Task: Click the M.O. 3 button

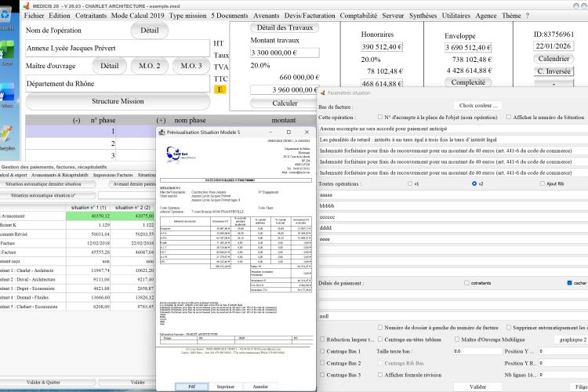Action: (191, 66)
